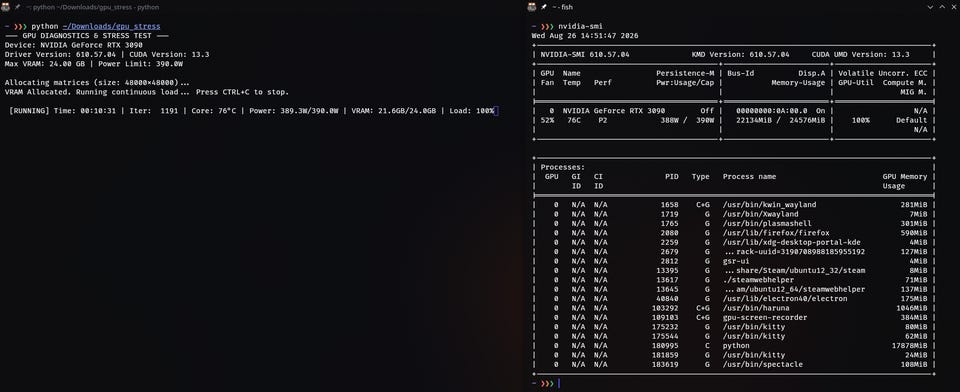The width and height of the screenshot is (960, 392).
Task: Click the gpu-screen-recorder process row
Action: (x=733, y=317)
